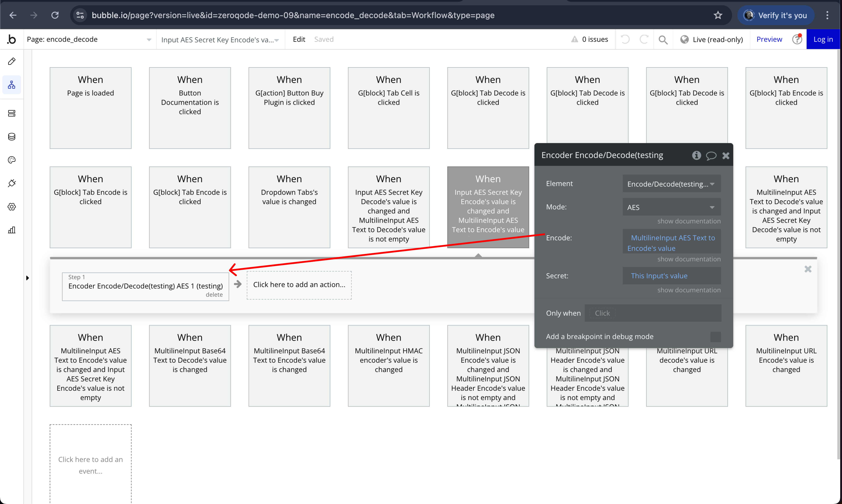842x504 pixels.
Task: Select the Workflow tab icon in sidebar
Action: (x=11, y=84)
